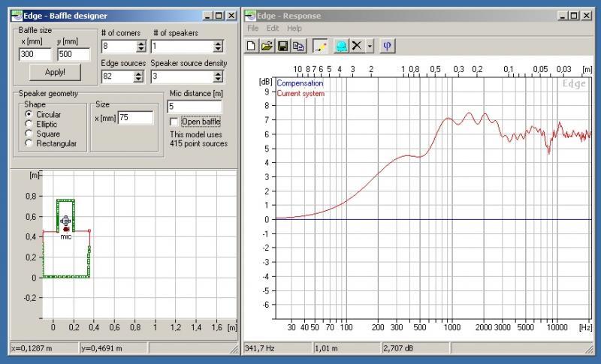Open dropdown arrow beside the X icon
This screenshot has height=364, width=601.
[x=370, y=46]
